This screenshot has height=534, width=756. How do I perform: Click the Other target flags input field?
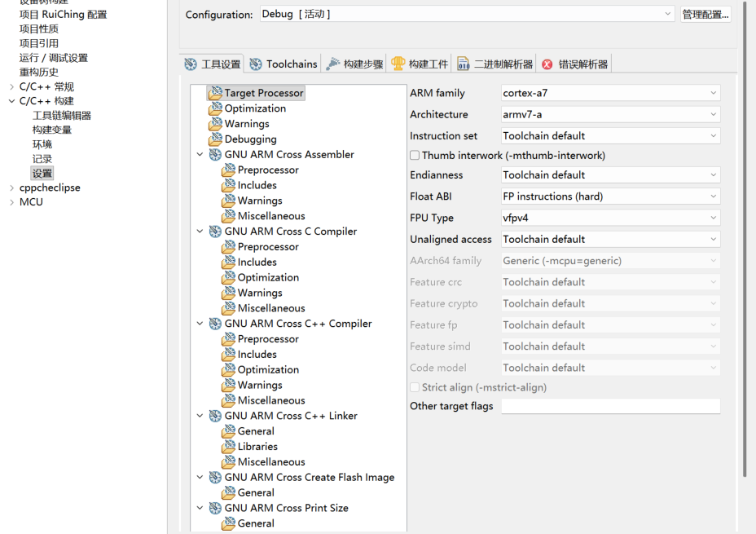[x=610, y=406]
